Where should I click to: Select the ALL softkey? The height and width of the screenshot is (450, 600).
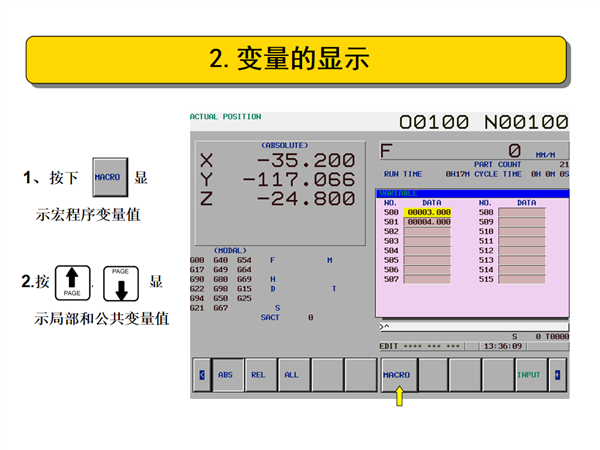pos(292,375)
